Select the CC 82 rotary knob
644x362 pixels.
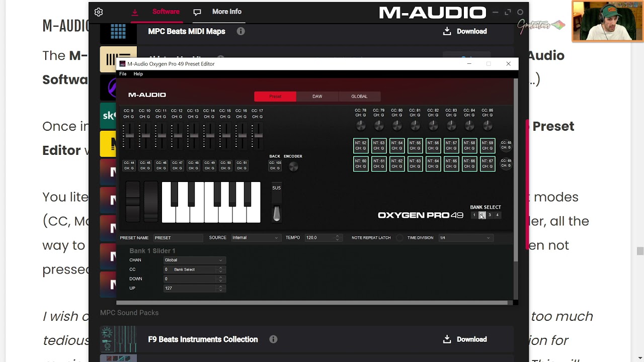pos(433,125)
